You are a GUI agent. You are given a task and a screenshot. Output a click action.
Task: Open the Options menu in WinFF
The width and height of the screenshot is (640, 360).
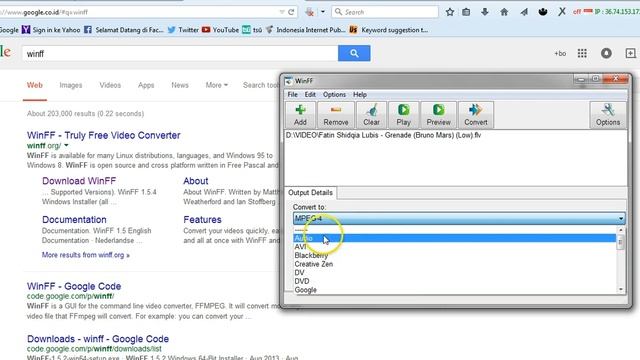click(x=334, y=95)
